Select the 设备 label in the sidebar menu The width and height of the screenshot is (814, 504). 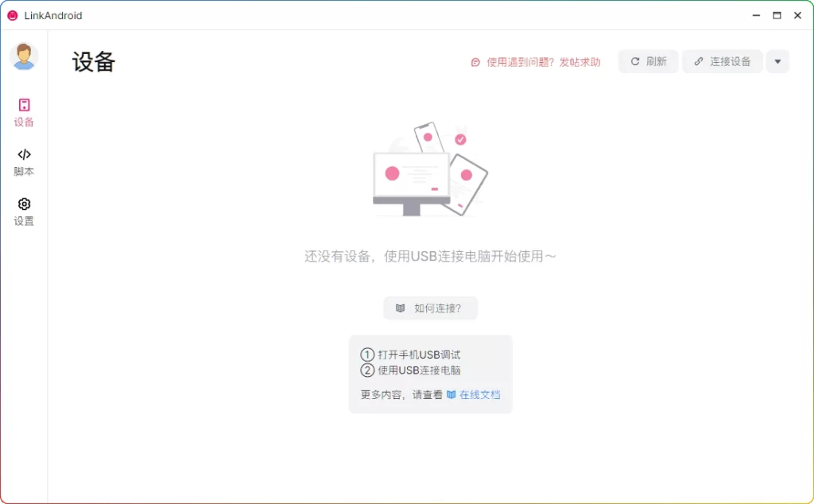point(23,122)
